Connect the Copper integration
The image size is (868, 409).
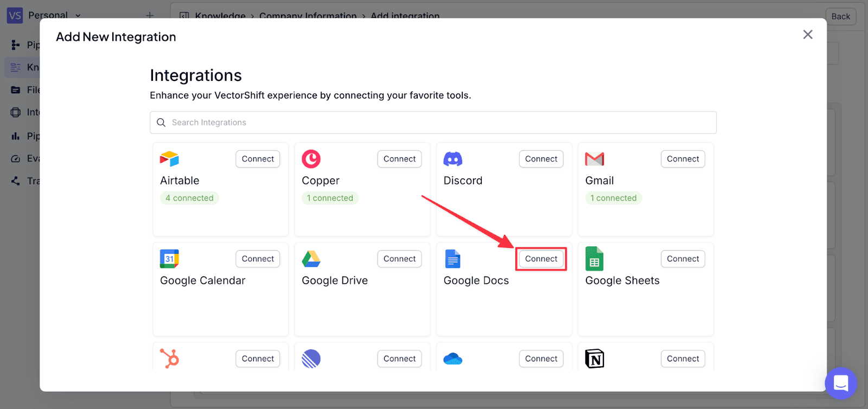click(x=399, y=159)
